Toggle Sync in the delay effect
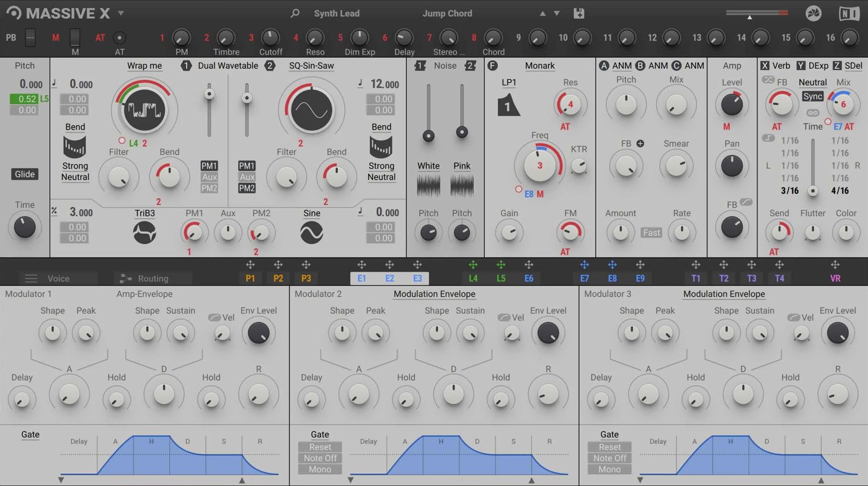 (x=812, y=96)
